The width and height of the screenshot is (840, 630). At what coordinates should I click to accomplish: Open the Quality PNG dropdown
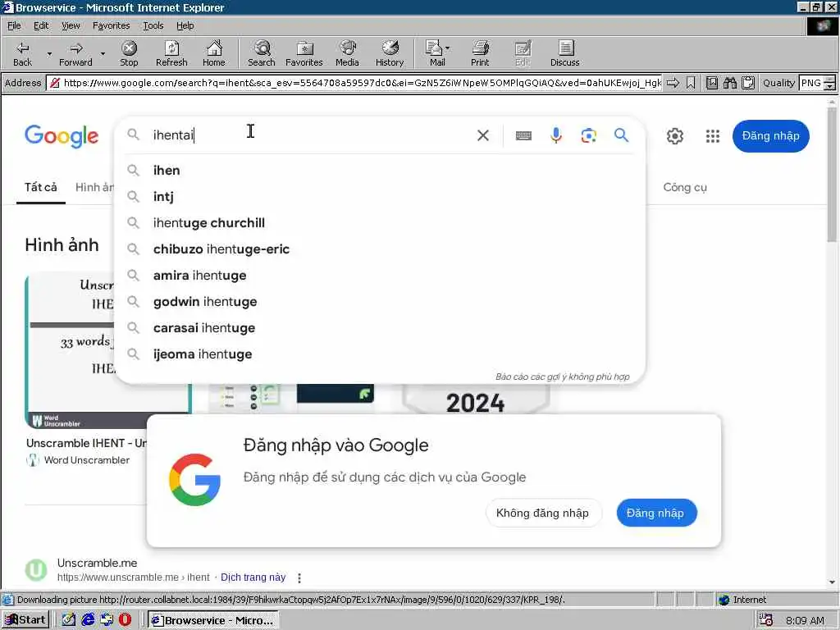(x=817, y=83)
